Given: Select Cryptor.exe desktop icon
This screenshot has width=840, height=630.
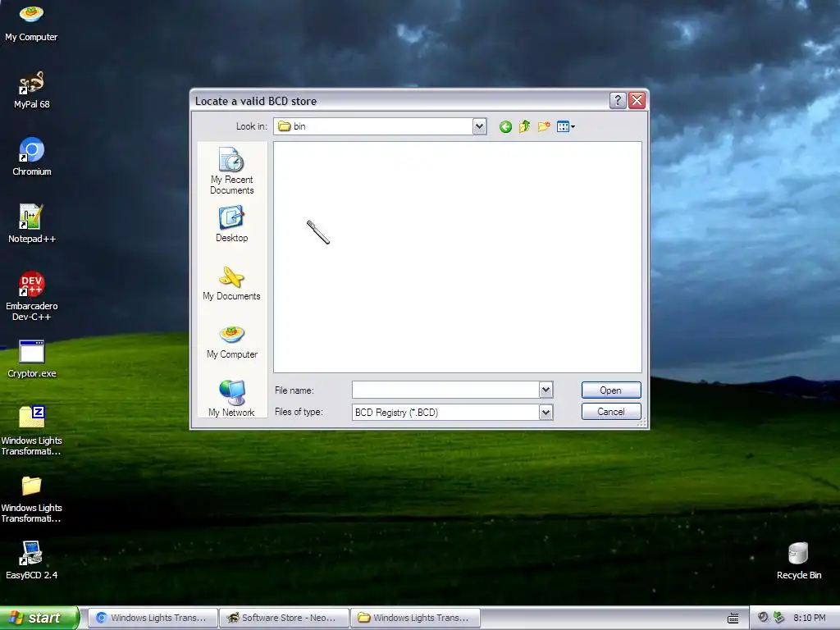Looking at the screenshot, I should 31,359.
